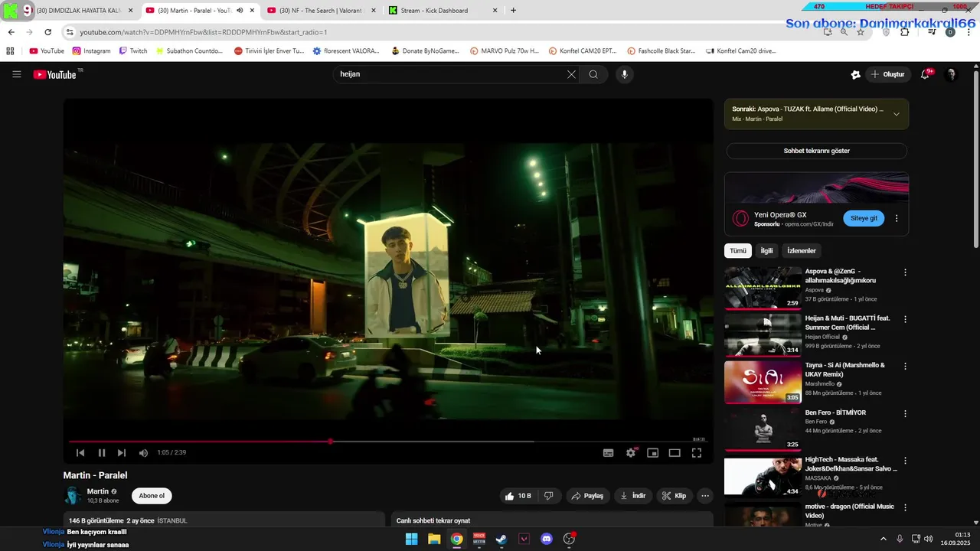Open the Twitch bookmark

pyautogui.click(x=132, y=51)
